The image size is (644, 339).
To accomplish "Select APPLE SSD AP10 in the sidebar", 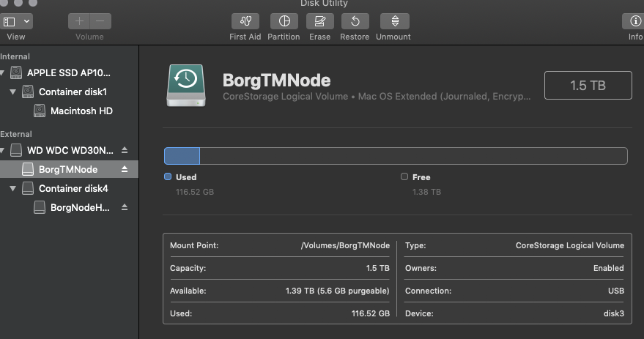I will 69,73.
